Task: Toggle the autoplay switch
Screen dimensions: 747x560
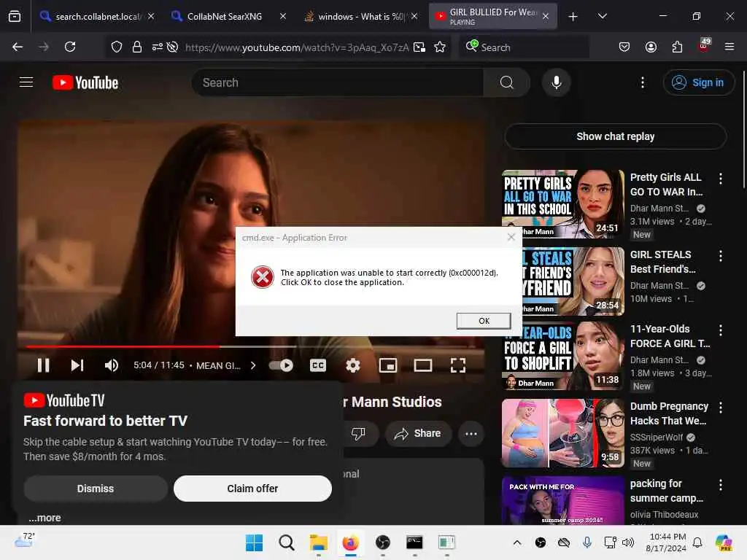Action: coord(281,365)
